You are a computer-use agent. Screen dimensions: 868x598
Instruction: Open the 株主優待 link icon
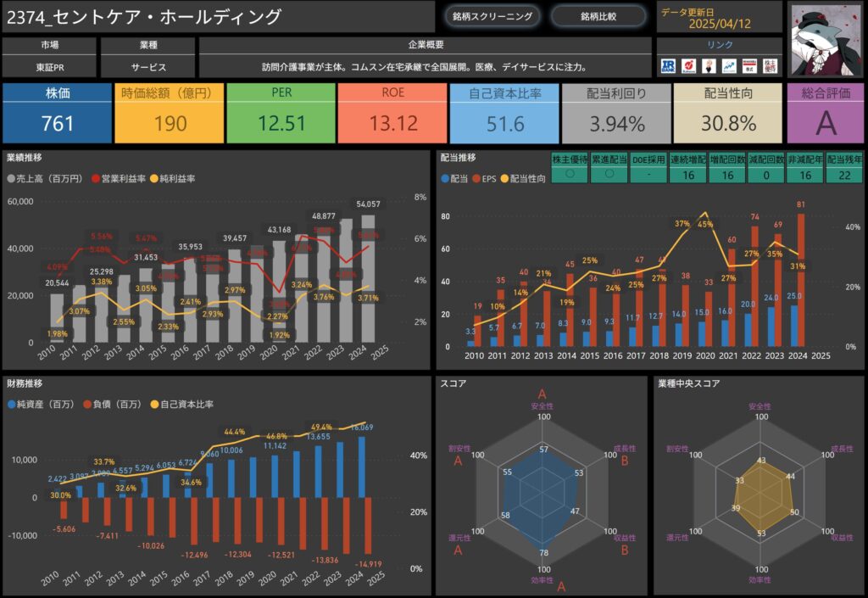point(770,65)
